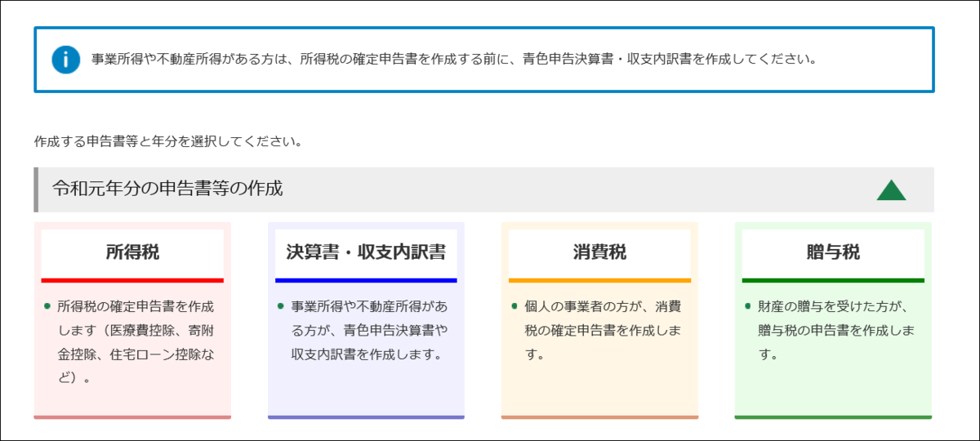Collapse the 令和元年分の申告書等の作成 section with green triangle
This screenshot has width=980, height=441.
pos(892,189)
